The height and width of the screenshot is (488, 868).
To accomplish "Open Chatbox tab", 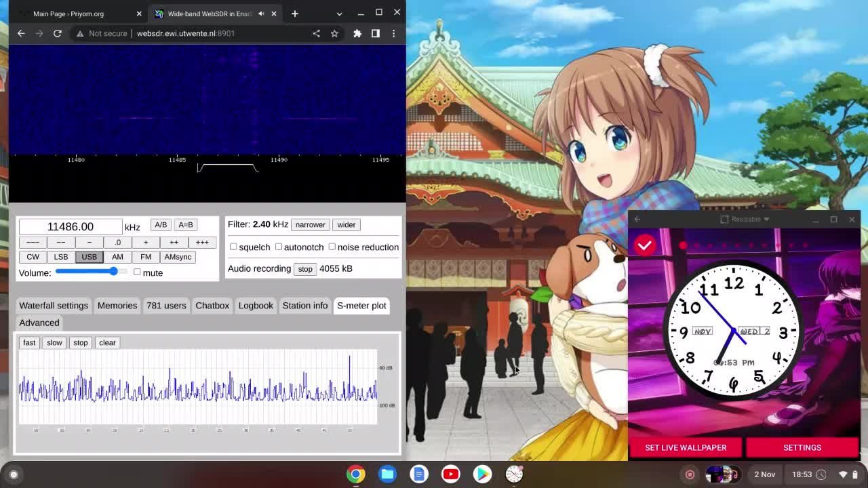I will (212, 306).
